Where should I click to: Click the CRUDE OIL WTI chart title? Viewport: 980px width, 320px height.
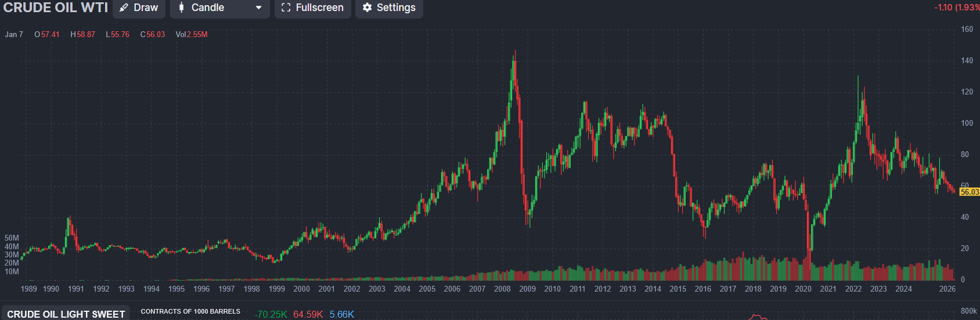[x=56, y=8]
